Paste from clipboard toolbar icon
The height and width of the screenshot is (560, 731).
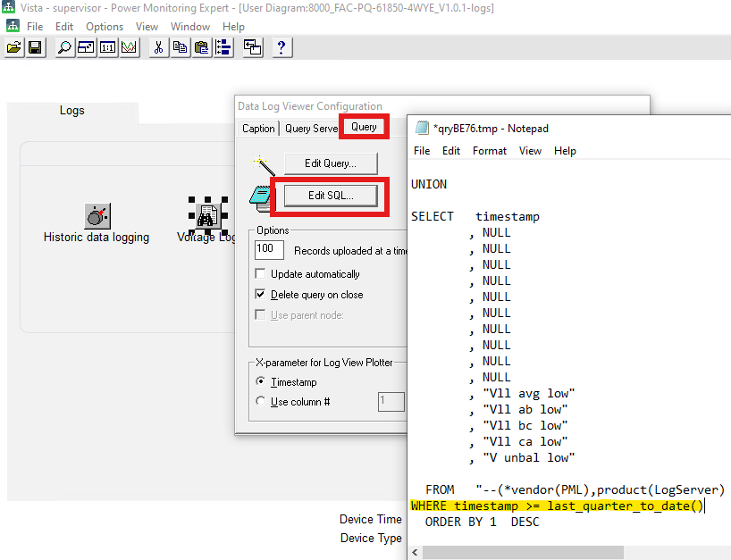click(201, 47)
